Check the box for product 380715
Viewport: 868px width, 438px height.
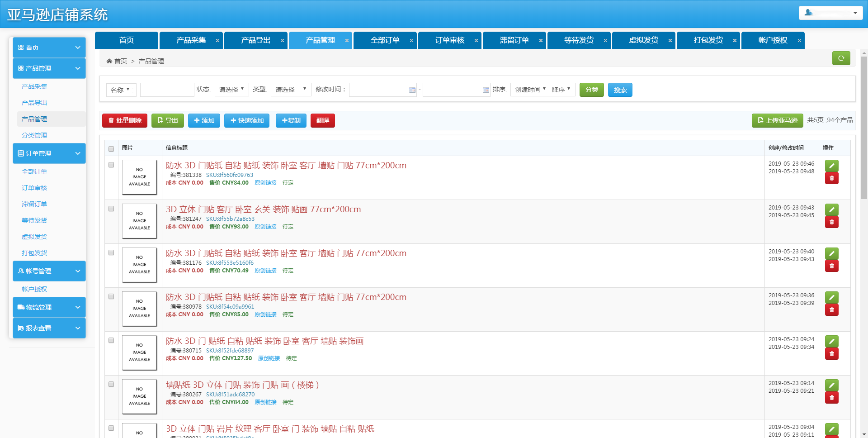[111, 340]
